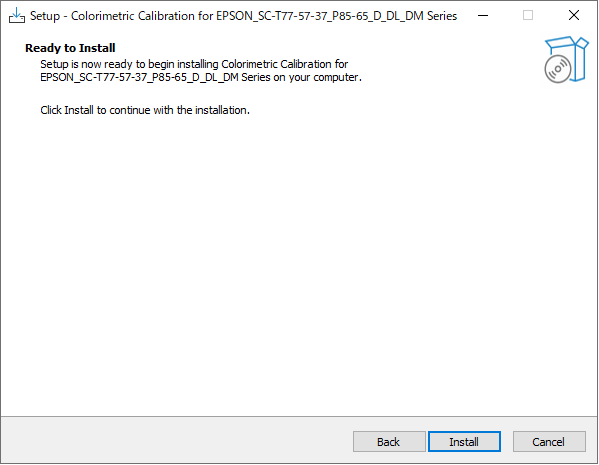Click the gray disc on installer graphic
Screen dimensions: 599x465
click(557, 69)
